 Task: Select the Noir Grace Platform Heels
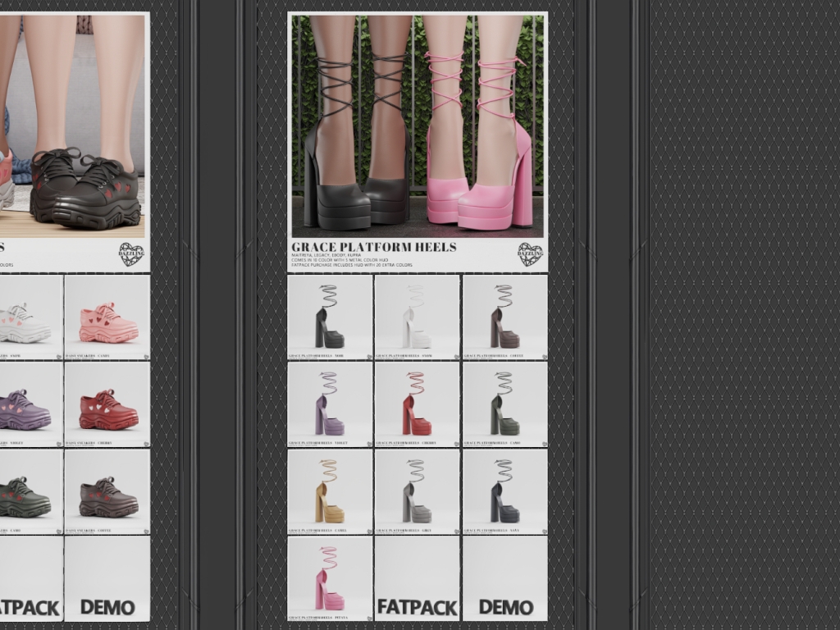(330, 317)
